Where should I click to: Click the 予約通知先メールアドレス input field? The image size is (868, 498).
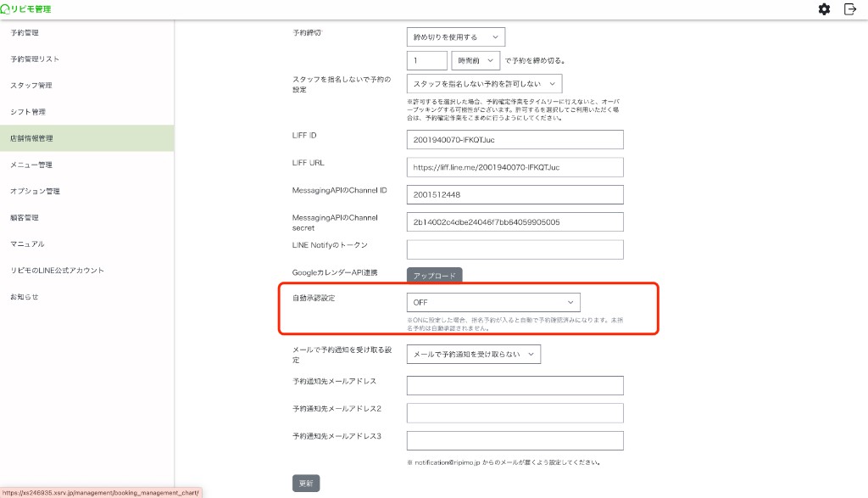[x=515, y=384]
